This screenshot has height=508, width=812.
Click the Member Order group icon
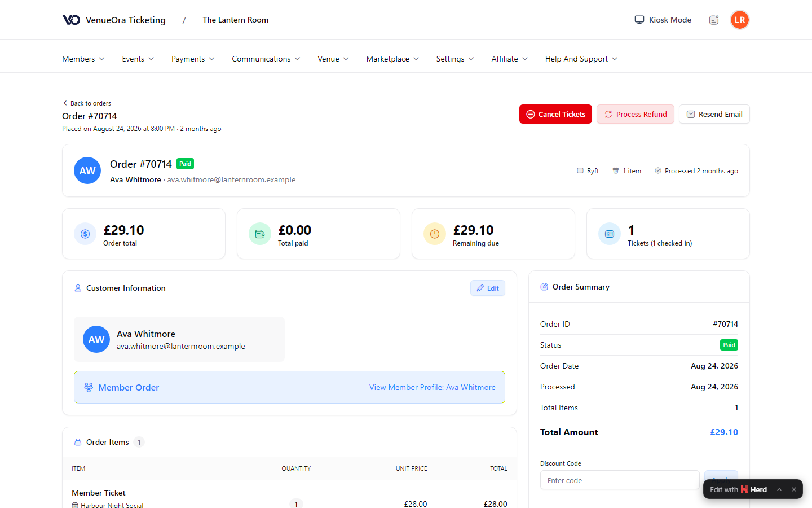[89, 387]
